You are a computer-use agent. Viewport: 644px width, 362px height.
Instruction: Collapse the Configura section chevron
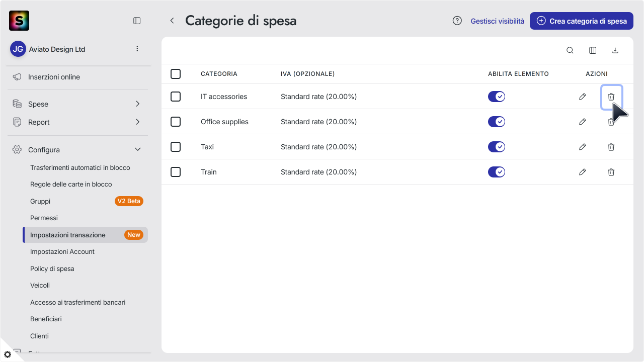pyautogui.click(x=138, y=150)
